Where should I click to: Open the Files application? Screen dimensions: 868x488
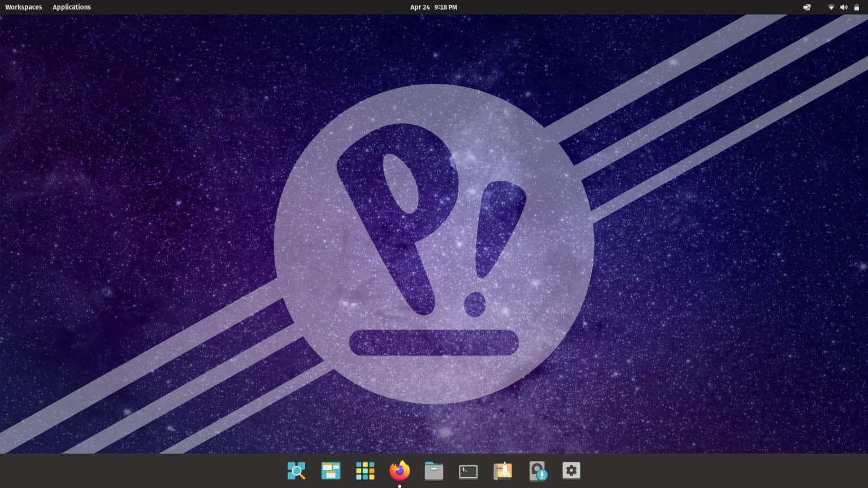click(x=433, y=470)
